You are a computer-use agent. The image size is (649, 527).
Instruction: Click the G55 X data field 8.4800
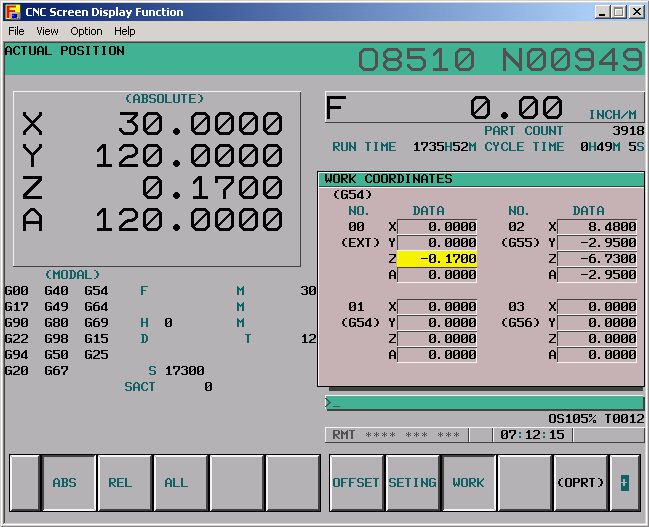[597, 227]
